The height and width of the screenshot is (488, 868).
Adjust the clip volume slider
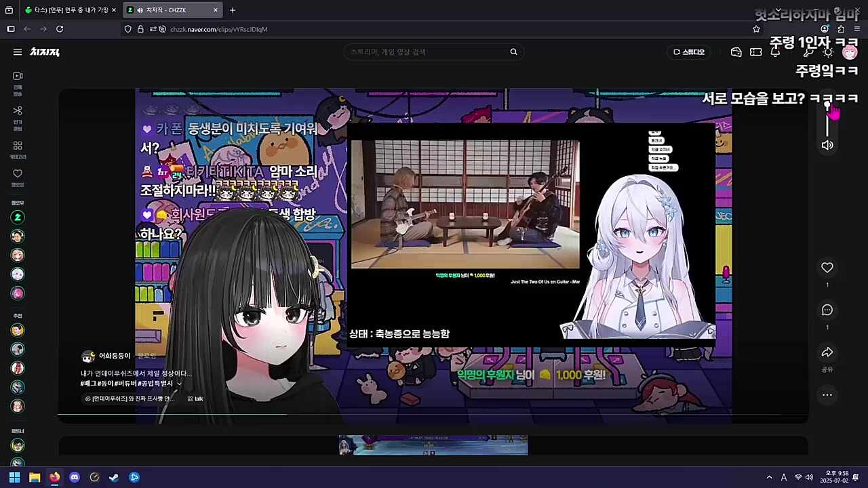pos(827,120)
